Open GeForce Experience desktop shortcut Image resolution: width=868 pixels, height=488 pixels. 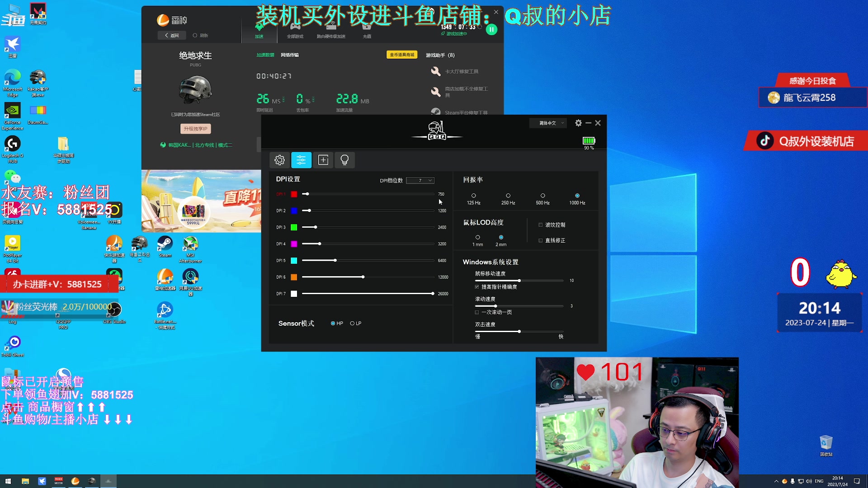coord(13,117)
